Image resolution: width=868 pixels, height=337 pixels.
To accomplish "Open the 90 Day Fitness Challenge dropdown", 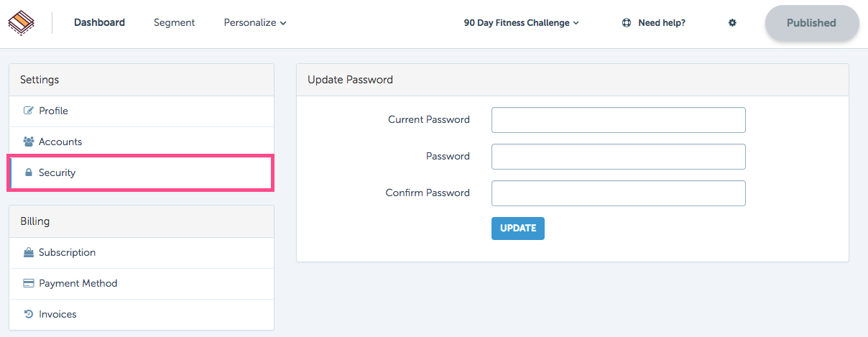I will [x=522, y=23].
